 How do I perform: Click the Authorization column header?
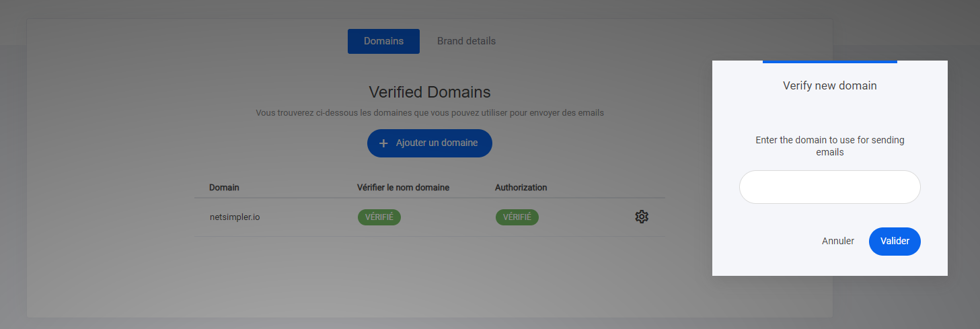click(x=521, y=188)
